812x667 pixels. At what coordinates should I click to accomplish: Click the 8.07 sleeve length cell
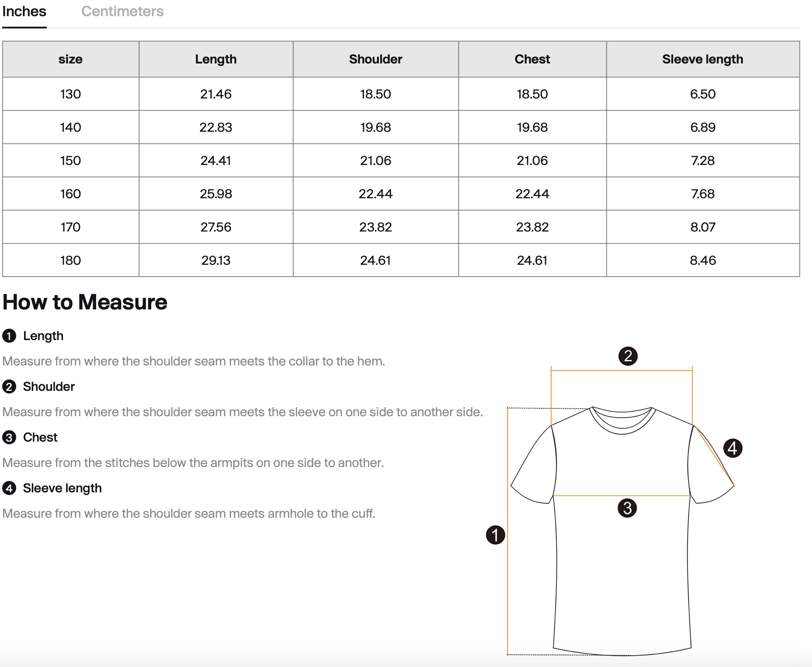tap(703, 227)
